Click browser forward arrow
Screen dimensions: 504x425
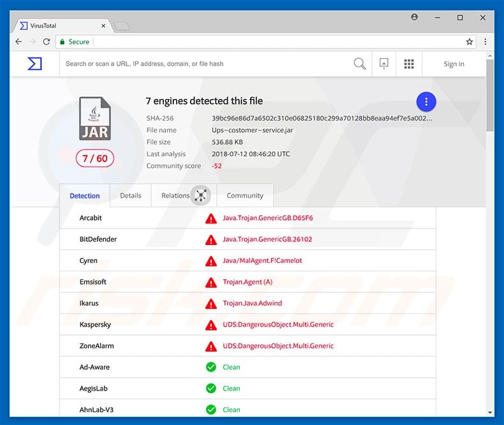(33, 41)
